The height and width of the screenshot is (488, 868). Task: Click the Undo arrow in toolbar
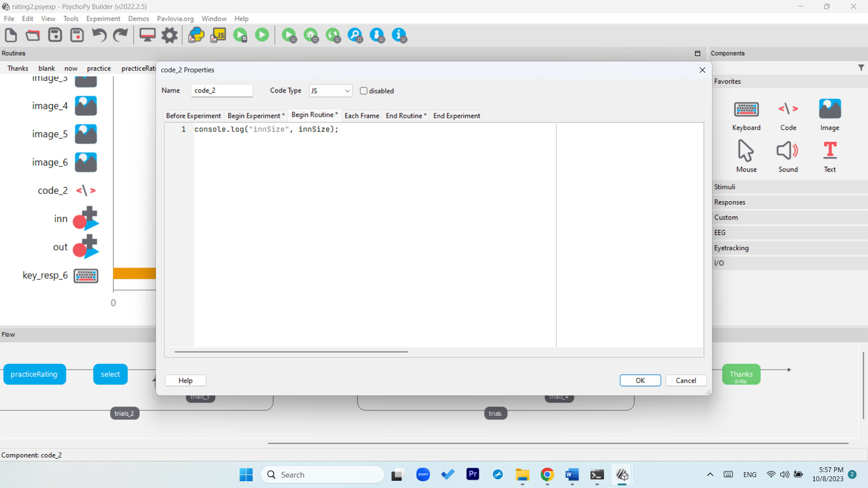pyautogui.click(x=99, y=35)
